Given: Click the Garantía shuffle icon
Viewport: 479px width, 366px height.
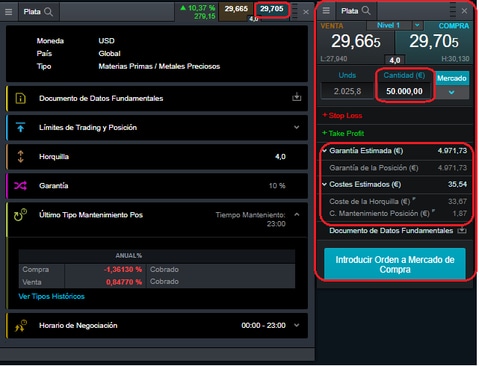Looking at the screenshot, I should 20,186.
